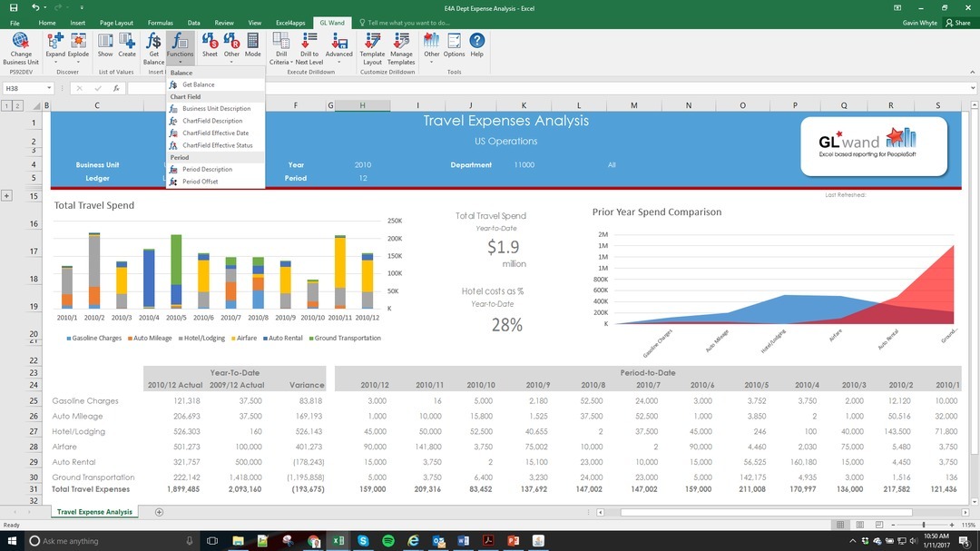Image resolution: width=980 pixels, height=551 pixels.
Task: Select the Travel Expense Analysis sheet tab
Action: point(94,511)
